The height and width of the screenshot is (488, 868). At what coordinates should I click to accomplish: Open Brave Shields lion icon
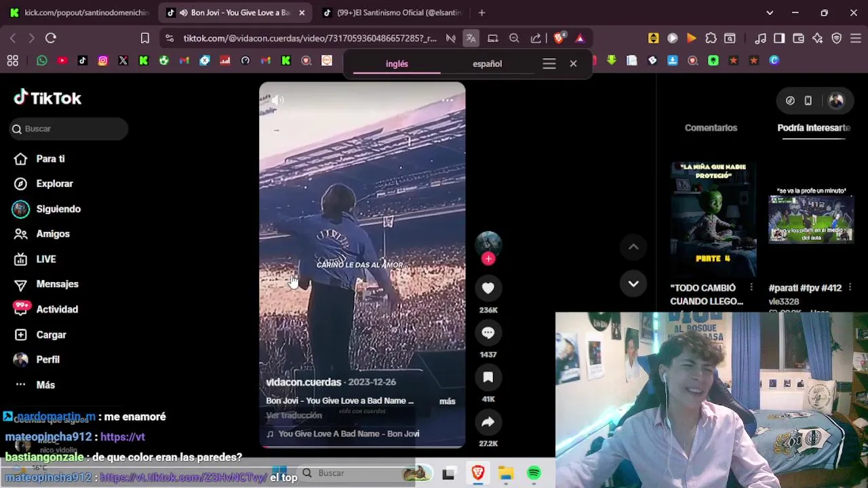[x=559, y=38]
